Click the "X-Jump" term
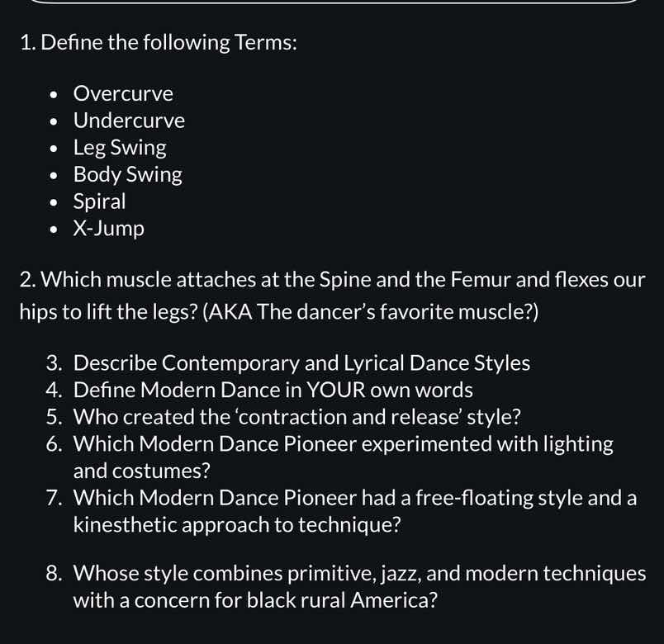664x644 pixels. 108,228
